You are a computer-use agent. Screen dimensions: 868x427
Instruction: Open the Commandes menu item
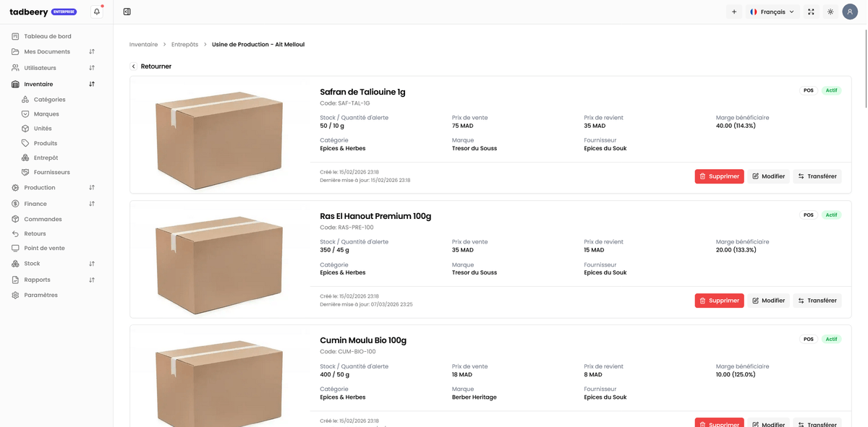pyautogui.click(x=43, y=219)
